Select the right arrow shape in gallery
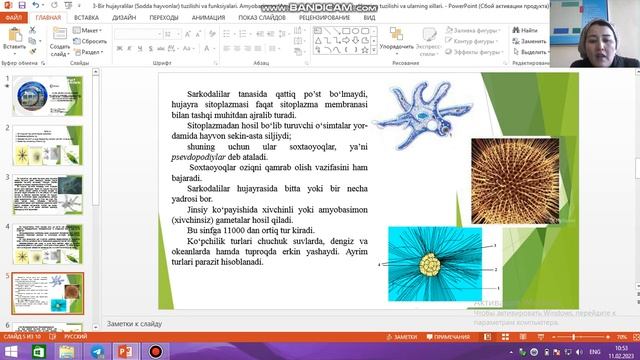640x360 pixels. pos(346,40)
